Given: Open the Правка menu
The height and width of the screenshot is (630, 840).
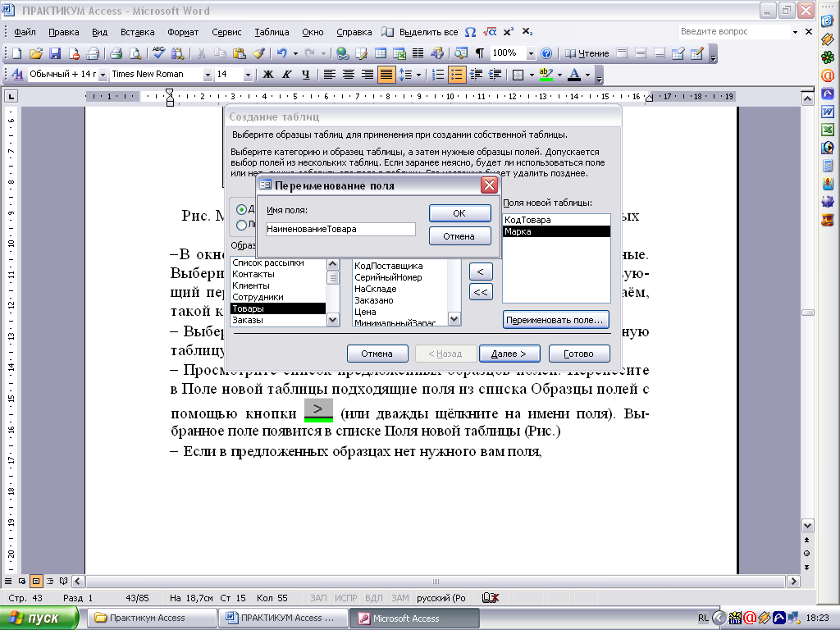Looking at the screenshot, I should point(64,32).
